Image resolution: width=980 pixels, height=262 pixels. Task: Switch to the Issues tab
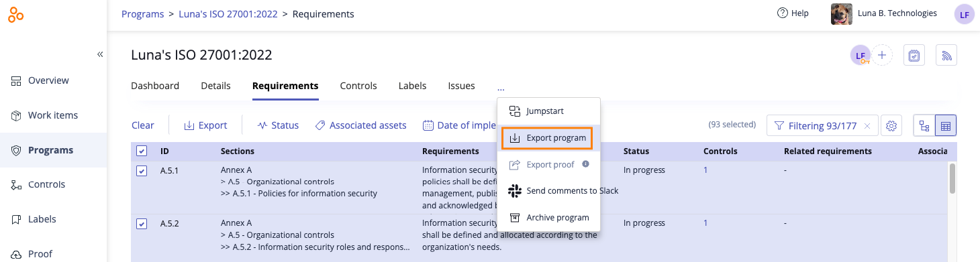(x=461, y=86)
